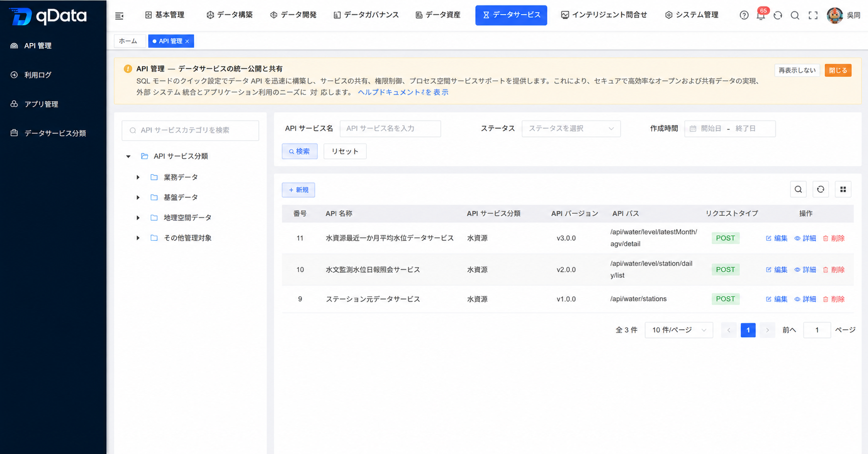This screenshot has width=868, height=454.
Task: Open the global search icon in the header
Action: 795,16
